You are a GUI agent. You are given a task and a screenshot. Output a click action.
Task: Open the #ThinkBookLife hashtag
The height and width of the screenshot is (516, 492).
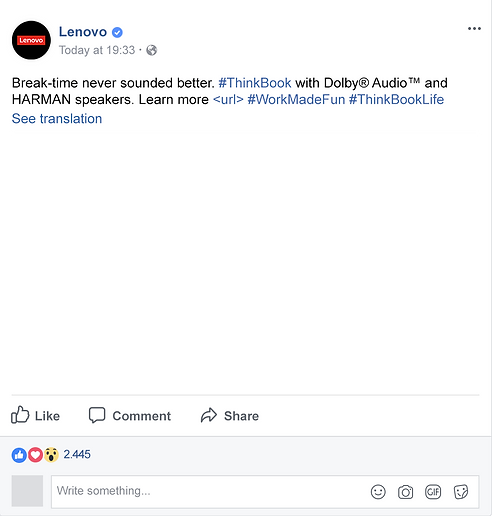[x=396, y=99]
